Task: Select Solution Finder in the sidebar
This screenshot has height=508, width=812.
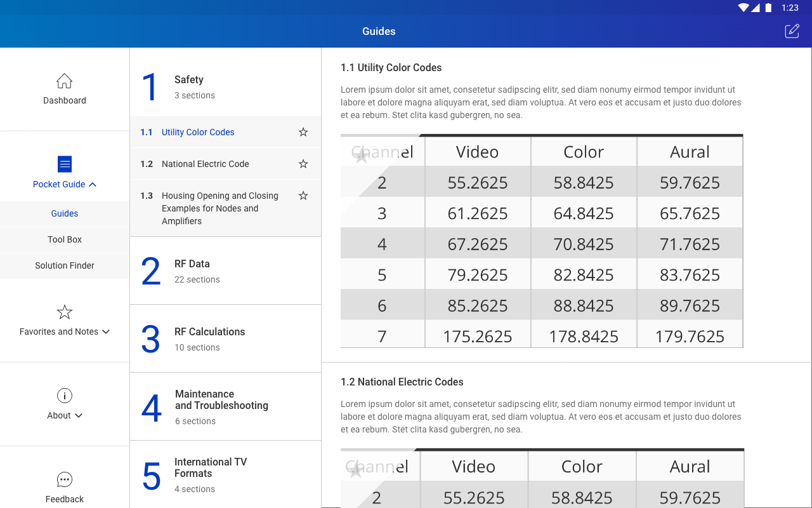Action: tap(65, 265)
